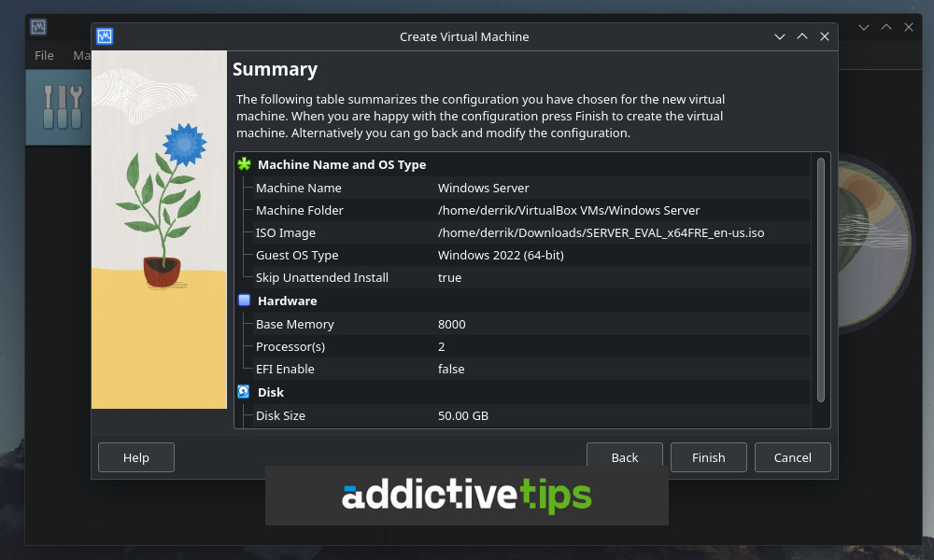Open the File menu
This screenshot has width=934, height=560.
click(x=43, y=55)
